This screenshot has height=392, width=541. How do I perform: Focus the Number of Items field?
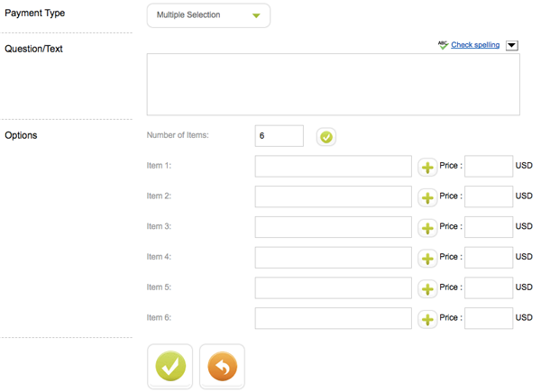280,136
